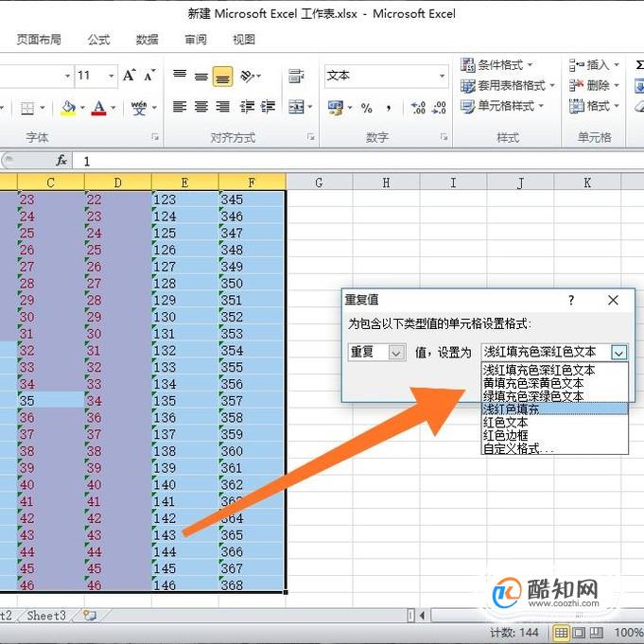
Task: Select column G header
Action: click(319, 183)
